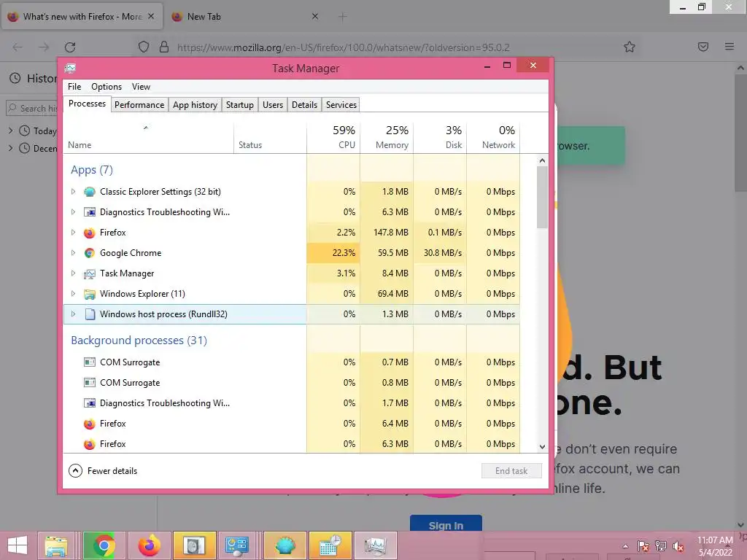Open the Control Panel taskbar icon
The width and height of the screenshot is (747, 560).
pos(237,545)
